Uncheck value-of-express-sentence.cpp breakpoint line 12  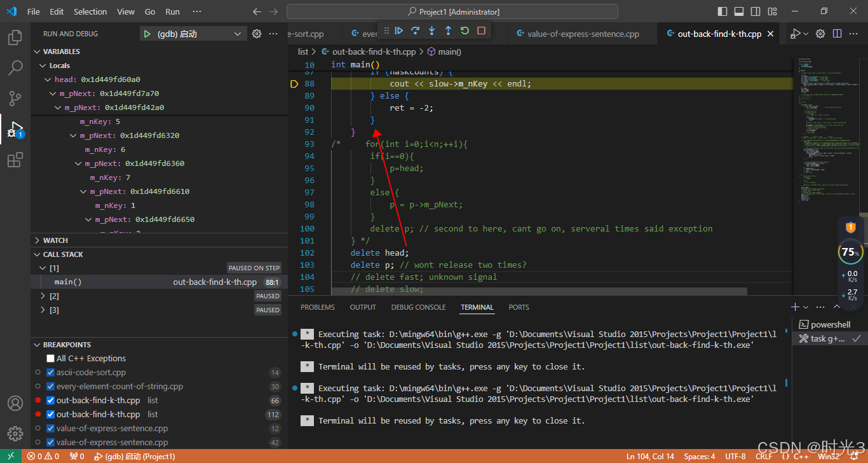coord(51,428)
